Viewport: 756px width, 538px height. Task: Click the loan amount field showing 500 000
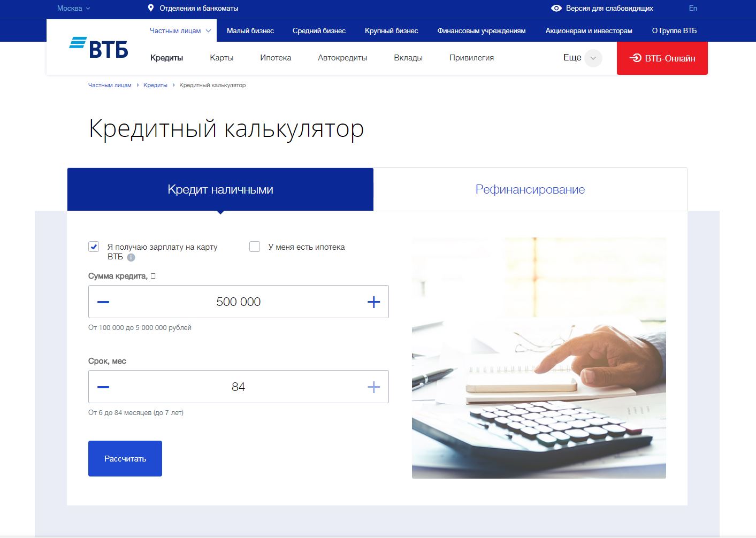click(238, 302)
